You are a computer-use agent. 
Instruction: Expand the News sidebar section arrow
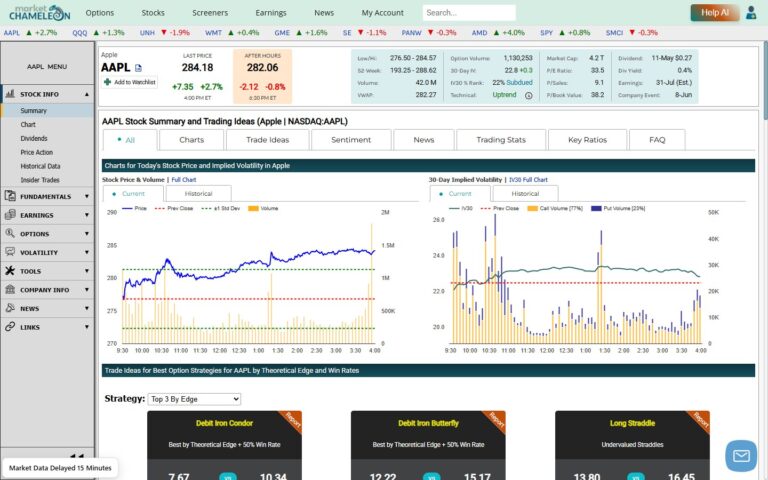click(87, 308)
